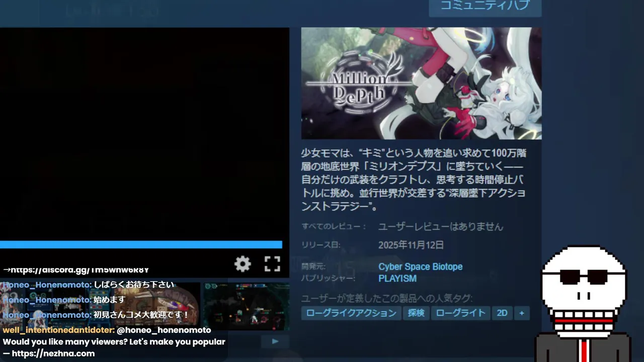Click the ユーザーが定義したこの製品への人気タグ label
This screenshot has height=362, width=644.
tap(387, 298)
